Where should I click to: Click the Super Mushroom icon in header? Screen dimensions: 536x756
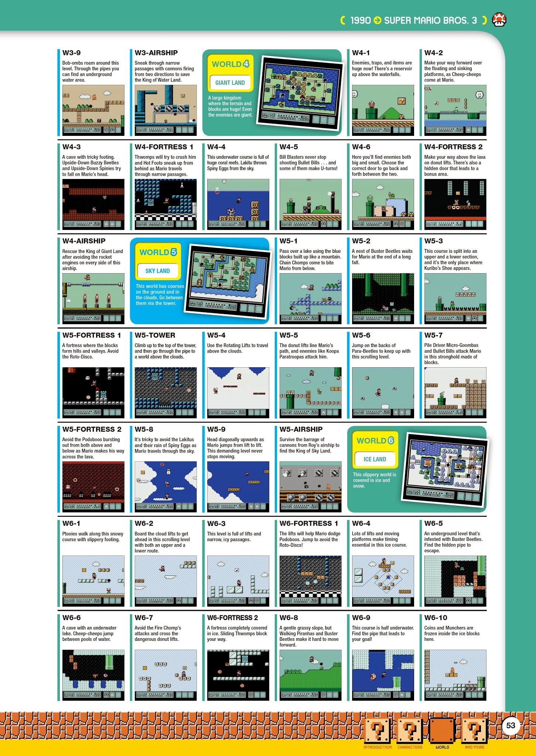[499, 20]
